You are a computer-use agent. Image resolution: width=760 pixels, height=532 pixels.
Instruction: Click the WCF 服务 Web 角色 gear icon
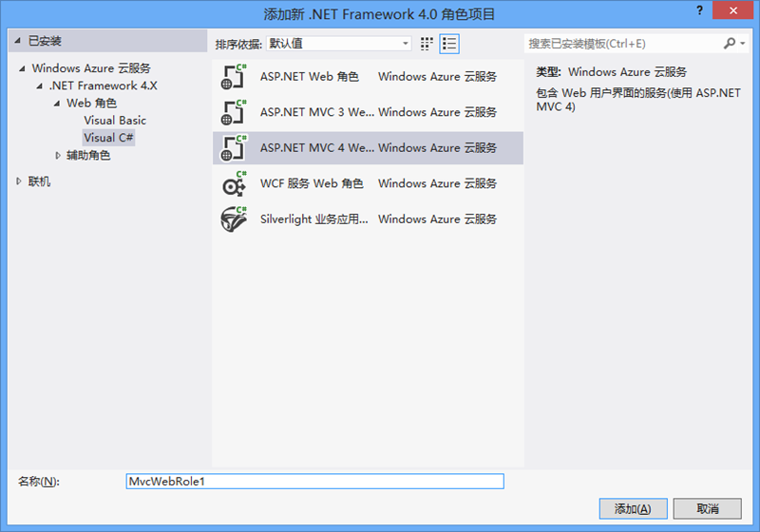tap(234, 183)
